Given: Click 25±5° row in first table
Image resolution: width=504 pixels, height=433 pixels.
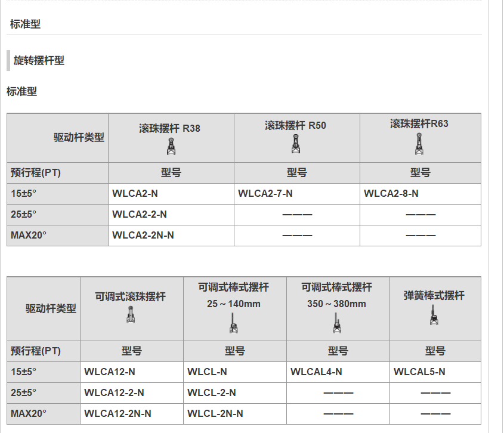Looking at the screenshot, I should (x=244, y=214).
